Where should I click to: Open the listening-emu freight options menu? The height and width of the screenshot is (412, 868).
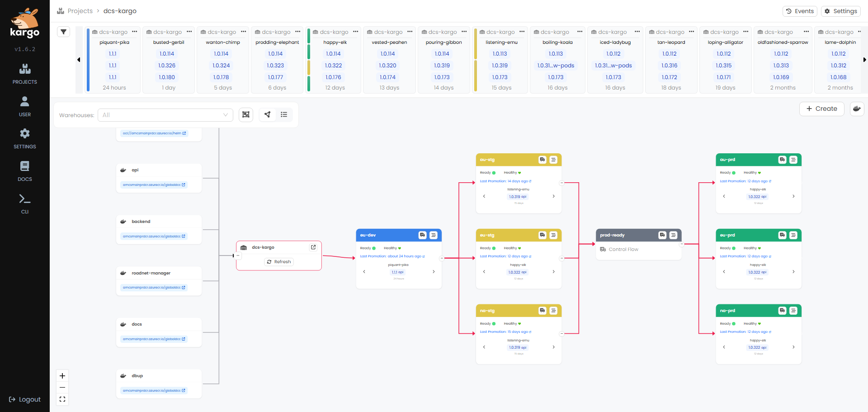click(x=522, y=32)
